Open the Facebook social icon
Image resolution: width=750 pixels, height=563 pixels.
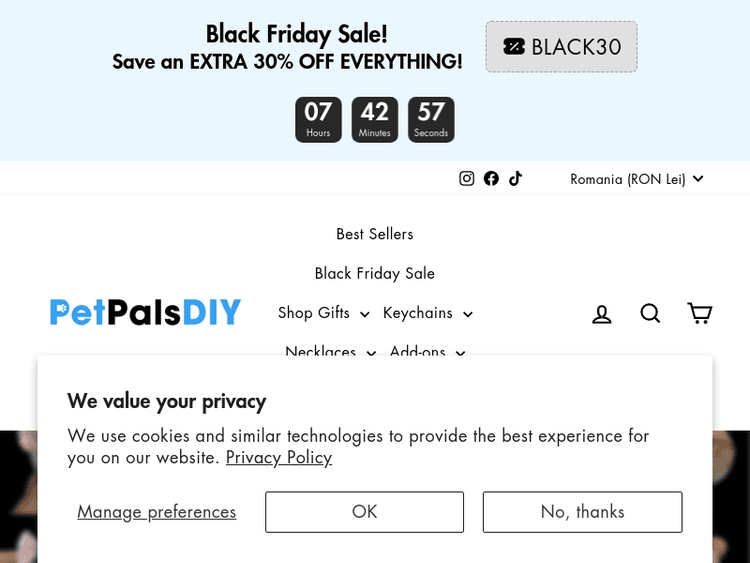coord(491,179)
